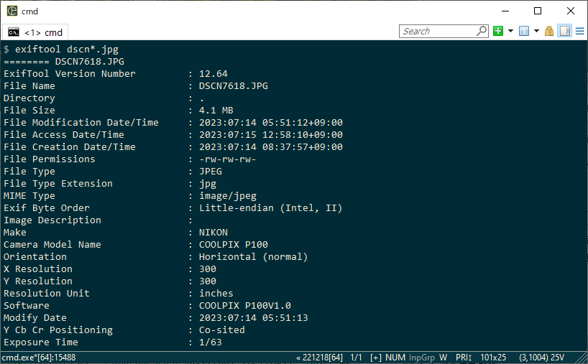Toggle NUM lock indicator in status bar
The image size is (588, 364).
[395, 358]
